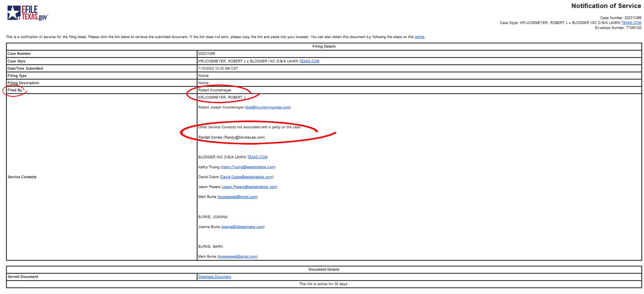The width and height of the screenshot is (644, 294).
Task: Click the KRUCKEMEYER, ROBERT J: party heading
Action: pyautogui.click(x=222, y=98)
